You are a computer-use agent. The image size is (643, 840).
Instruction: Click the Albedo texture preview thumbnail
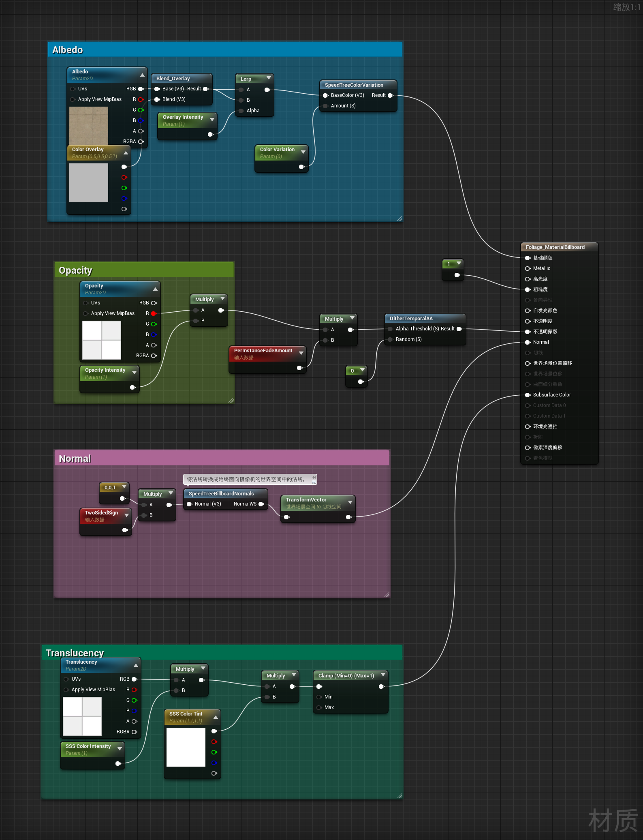pyautogui.click(x=89, y=126)
